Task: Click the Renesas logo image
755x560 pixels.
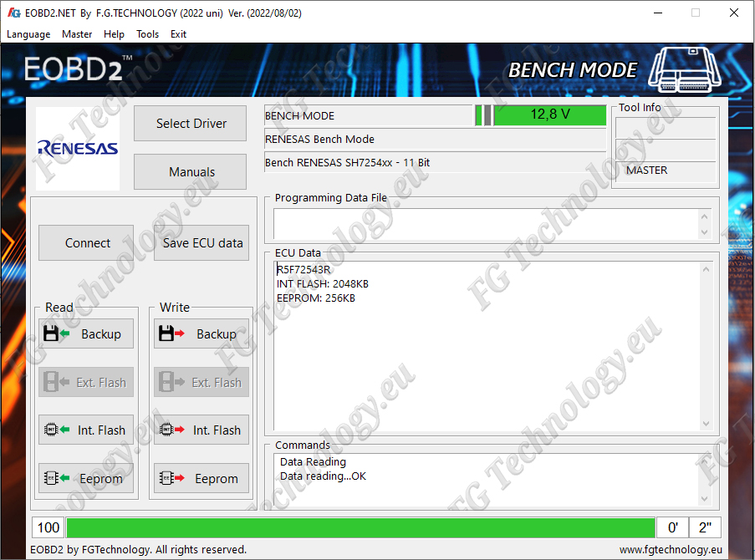Action: (78, 149)
